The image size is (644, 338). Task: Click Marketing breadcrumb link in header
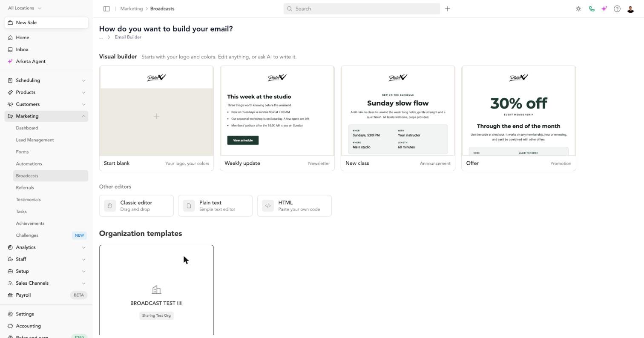click(x=131, y=9)
